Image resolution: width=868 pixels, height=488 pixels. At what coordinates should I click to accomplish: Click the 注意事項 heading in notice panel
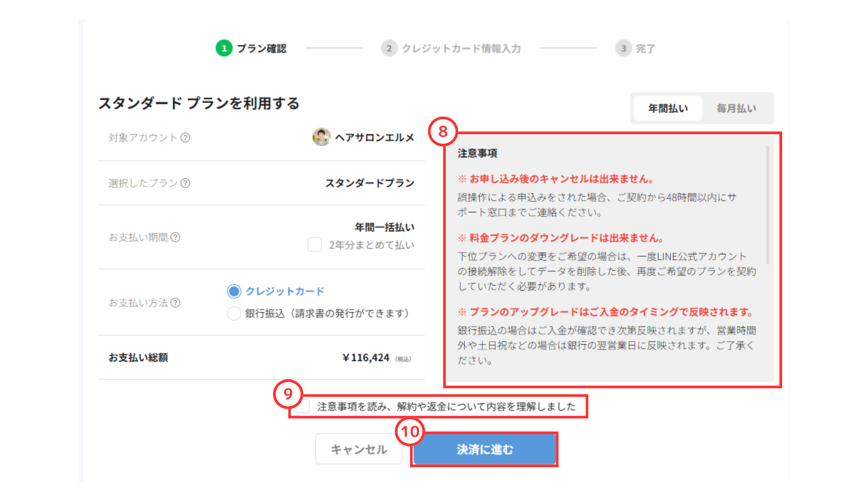[x=477, y=153]
